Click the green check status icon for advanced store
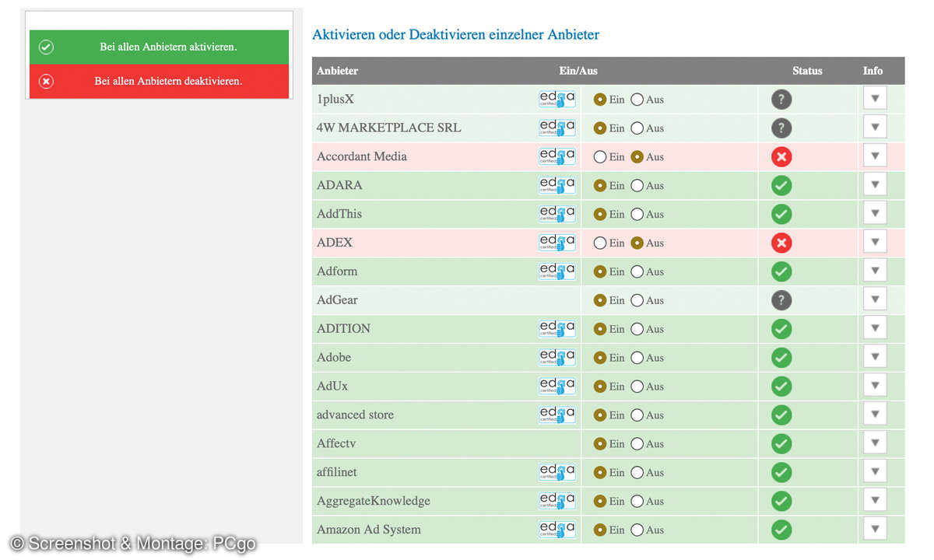The width and height of the screenshot is (934, 560). pyautogui.click(x=781, y=415)
